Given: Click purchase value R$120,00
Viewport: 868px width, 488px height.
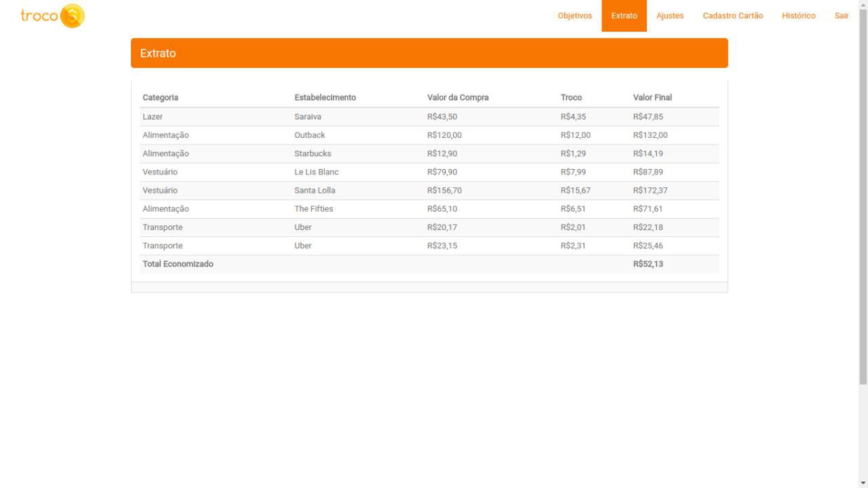Looking at the screenshot, I should 445,135.
